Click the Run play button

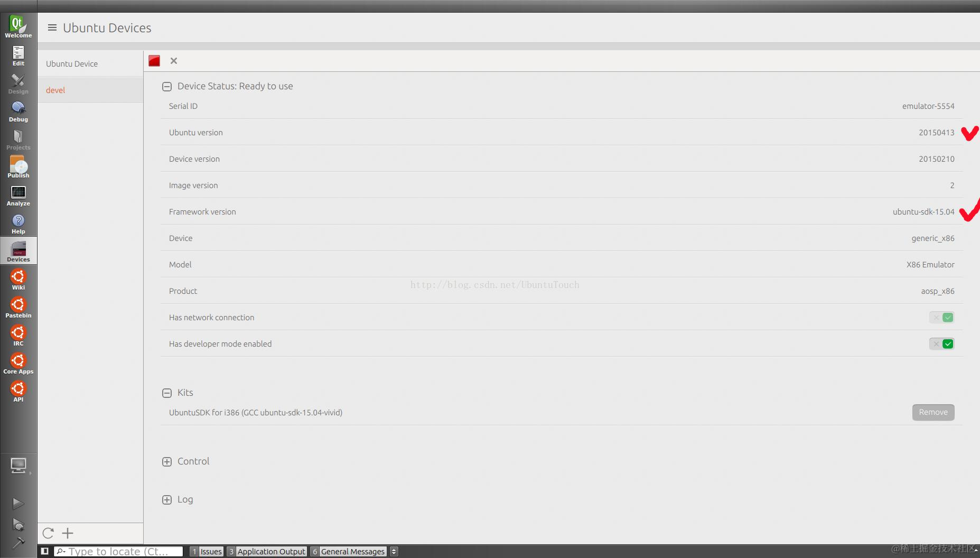tap(18, 504)
